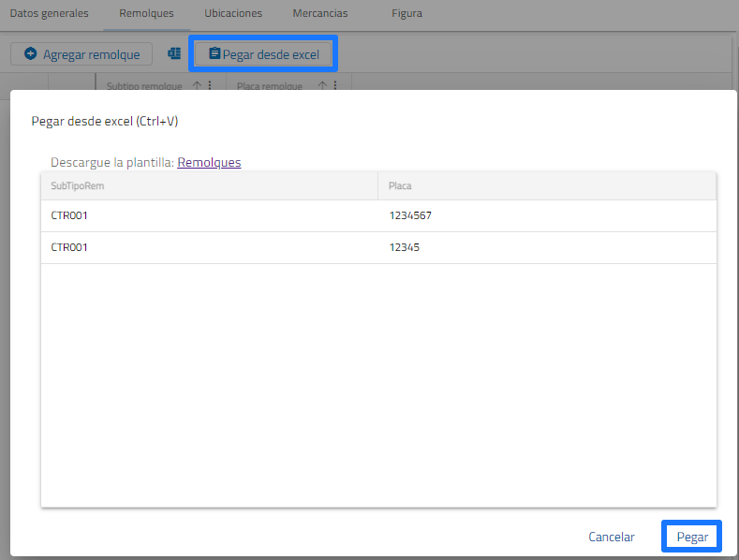Switch to the Datos generales tab
Image resolution: width=739 pixels, height=560 pixels.
click(49, 13)
